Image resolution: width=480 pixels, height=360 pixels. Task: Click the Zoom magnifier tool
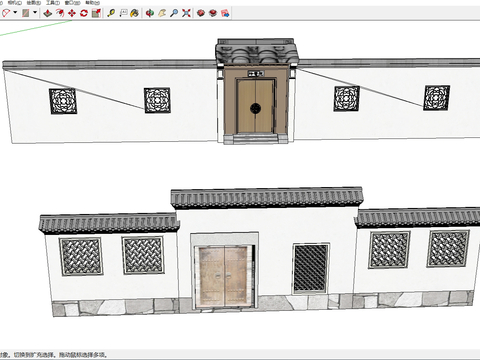point(174,13)
